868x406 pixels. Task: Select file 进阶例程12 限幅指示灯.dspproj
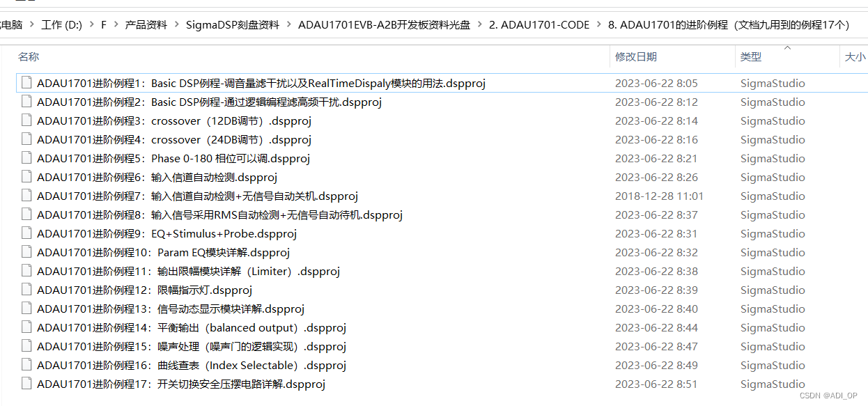point(144,290)
